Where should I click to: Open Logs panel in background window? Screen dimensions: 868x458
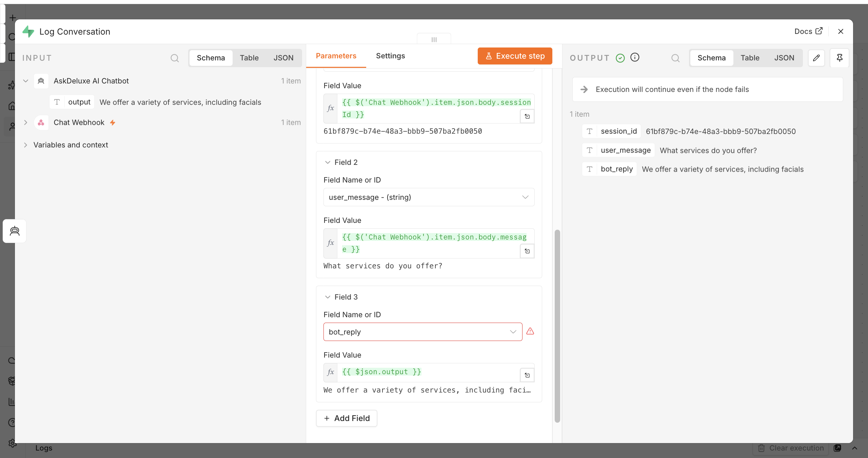44,448
